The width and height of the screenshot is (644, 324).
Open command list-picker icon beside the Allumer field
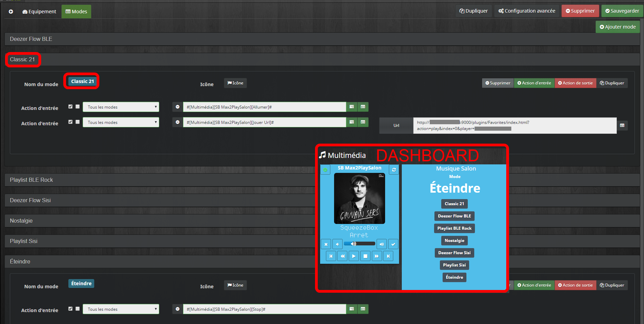[363, 107]
